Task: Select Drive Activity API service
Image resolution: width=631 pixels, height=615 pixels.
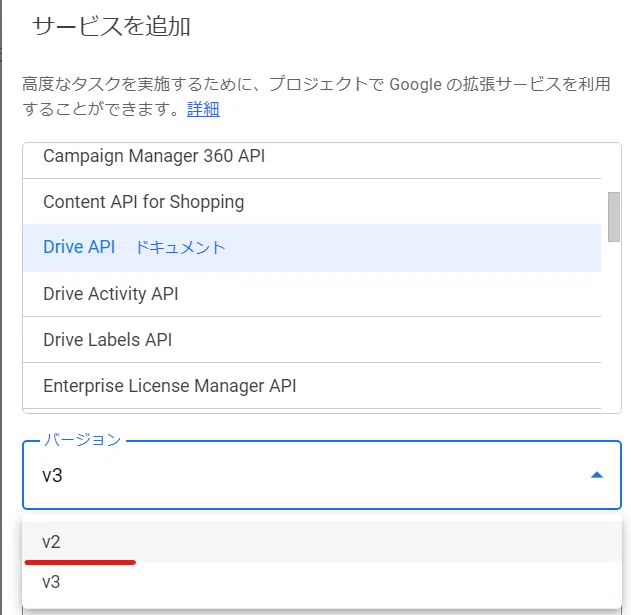Action: click(312, 294)
